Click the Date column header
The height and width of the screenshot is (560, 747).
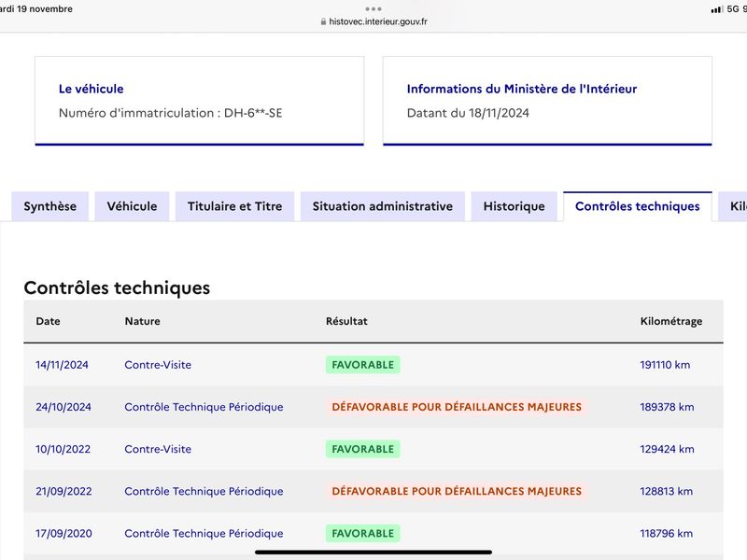tap(49, 321)
